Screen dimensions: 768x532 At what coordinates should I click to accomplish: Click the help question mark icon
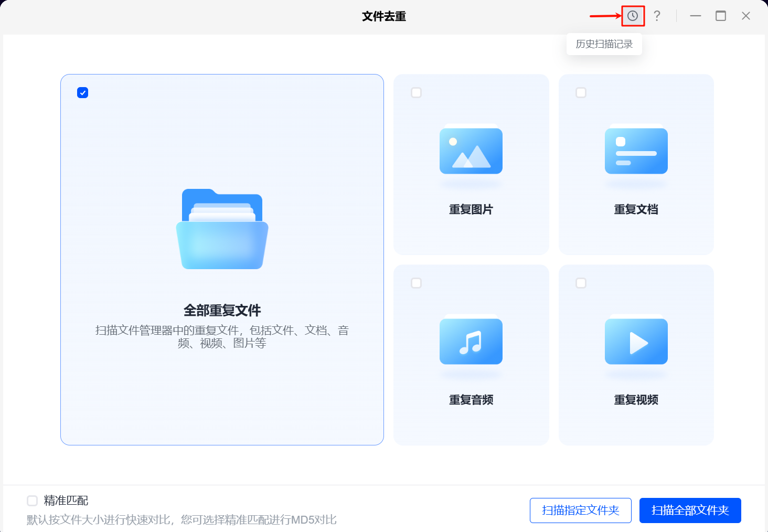point(657,16)
